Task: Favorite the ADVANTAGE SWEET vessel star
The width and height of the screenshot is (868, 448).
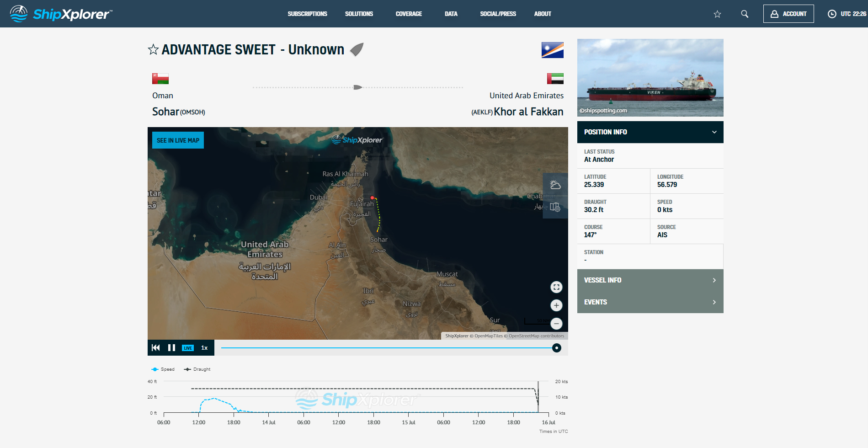Action: click(153, 49)
